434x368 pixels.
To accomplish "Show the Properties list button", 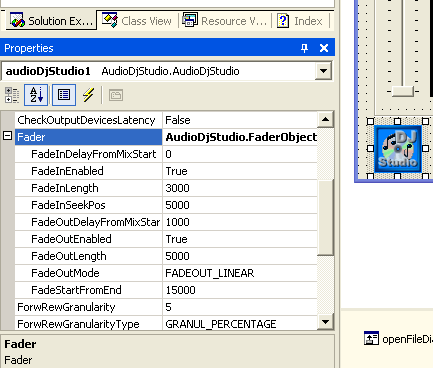I will pyautogui.click(x=64, y=95).
